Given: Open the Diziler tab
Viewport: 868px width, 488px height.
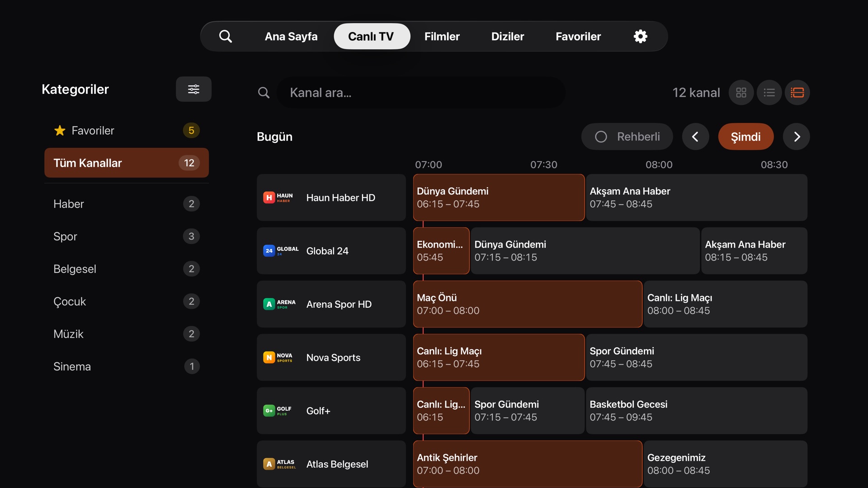Looking at the screenshot, I should (508, 36).
